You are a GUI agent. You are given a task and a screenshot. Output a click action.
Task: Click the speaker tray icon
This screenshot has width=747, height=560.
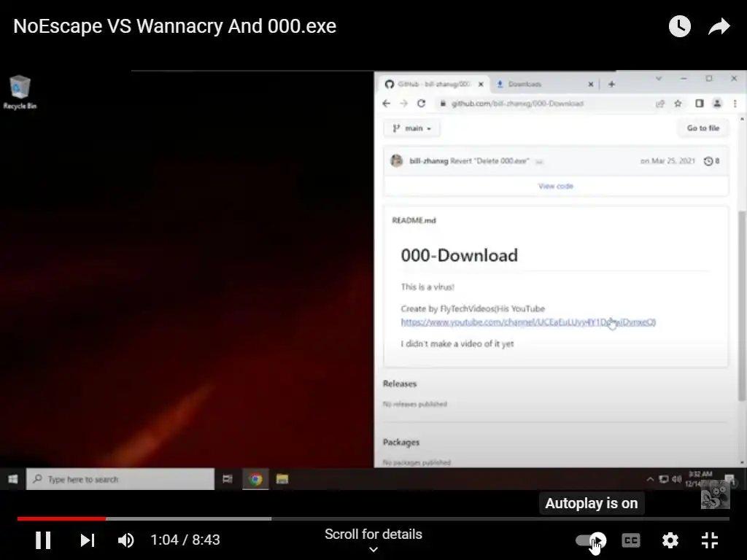click(676, 479)
